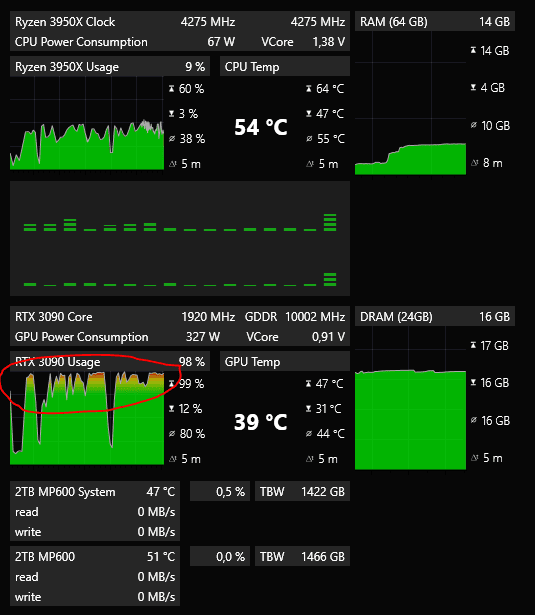
Task: Click the per-core CPU load bars panel
Action: pyautogui.click(x=180, y=238)
